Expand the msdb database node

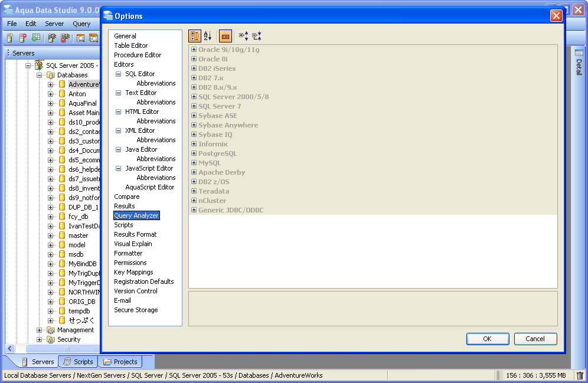coord(50,254)
